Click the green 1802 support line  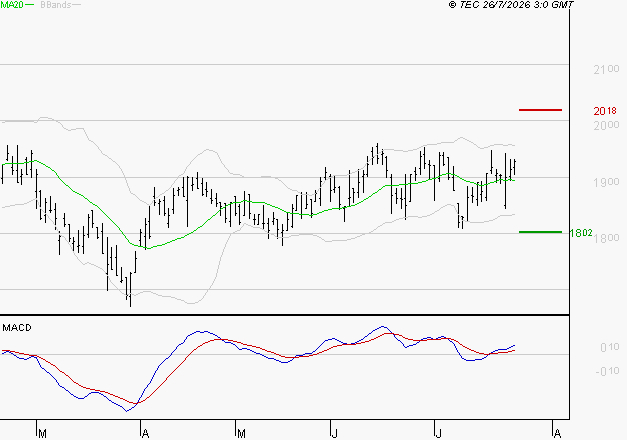click(x=540, y=232)
